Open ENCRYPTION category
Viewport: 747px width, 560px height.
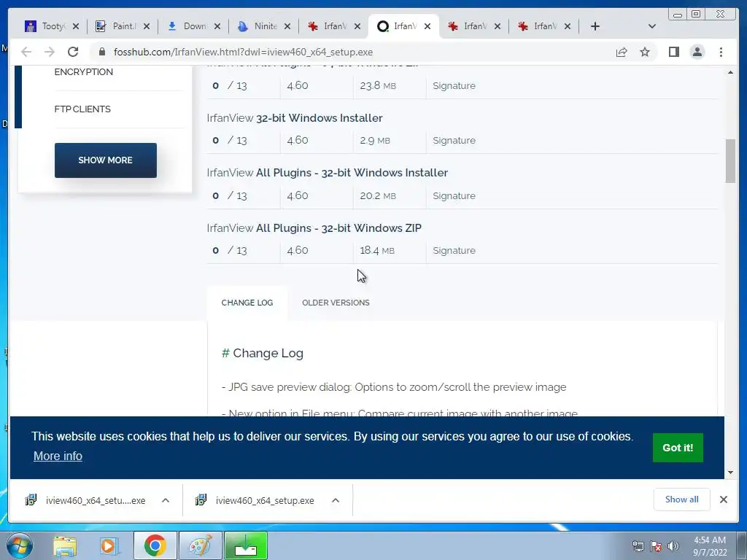84,72
